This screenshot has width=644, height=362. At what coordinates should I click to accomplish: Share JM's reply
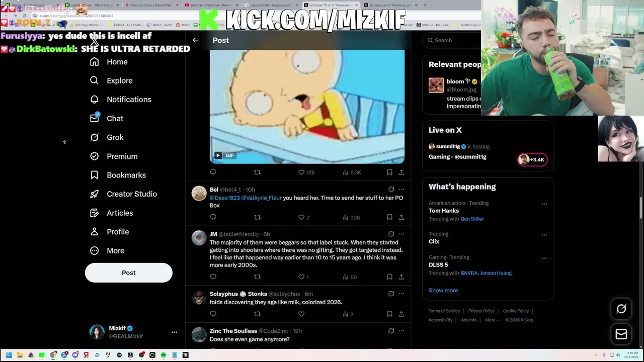[401, 277]
